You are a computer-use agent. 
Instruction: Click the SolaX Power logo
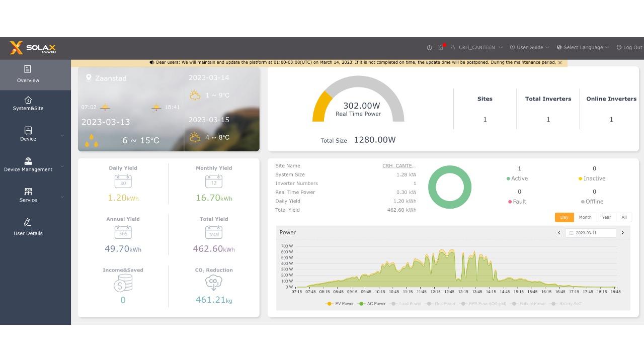(33, 48)
